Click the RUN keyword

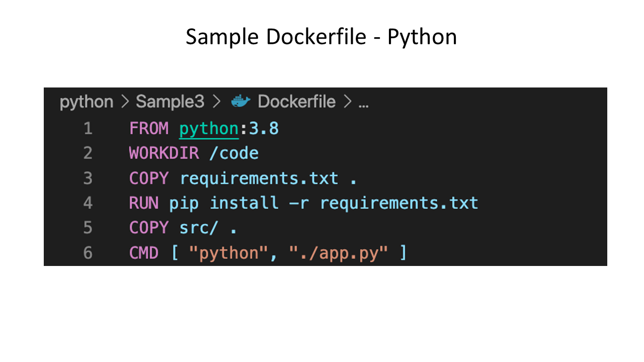pyautogui.click(x=144, y=203)
